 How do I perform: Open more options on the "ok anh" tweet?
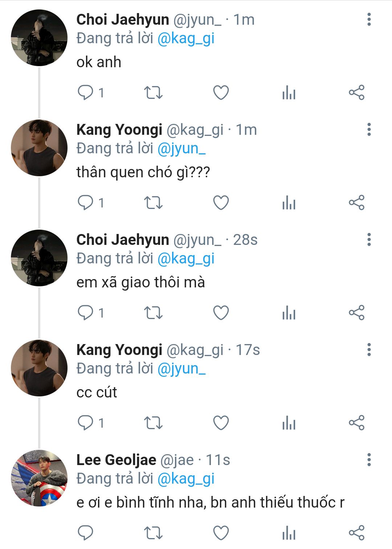[369, 20]
